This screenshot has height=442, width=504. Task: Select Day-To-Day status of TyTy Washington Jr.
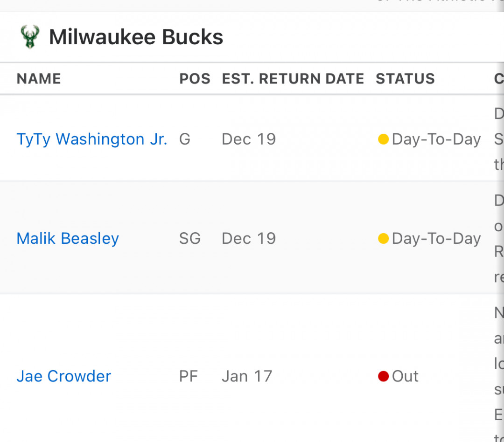coord(436,139)
